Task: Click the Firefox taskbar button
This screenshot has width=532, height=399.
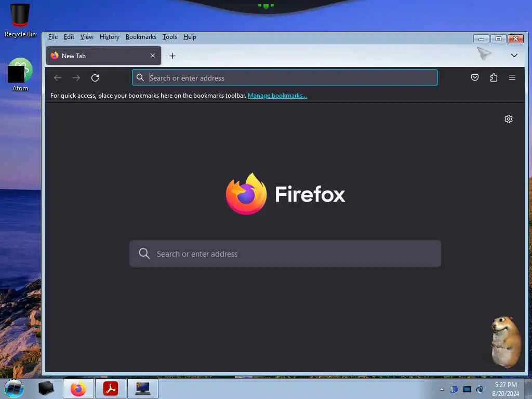Action: pyautogui.click(x=78, y=389)
